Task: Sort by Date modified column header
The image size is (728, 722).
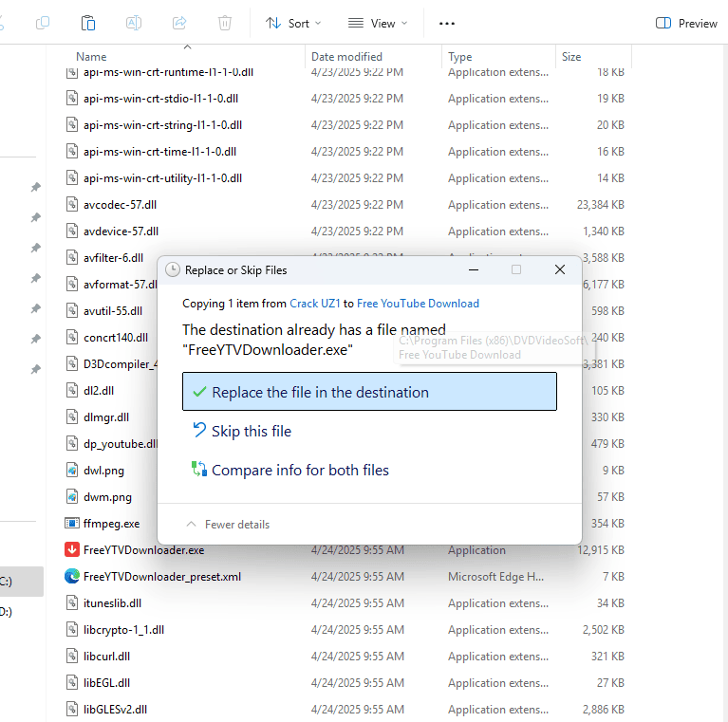Action: pyautogui.click(x=346, y=57)
